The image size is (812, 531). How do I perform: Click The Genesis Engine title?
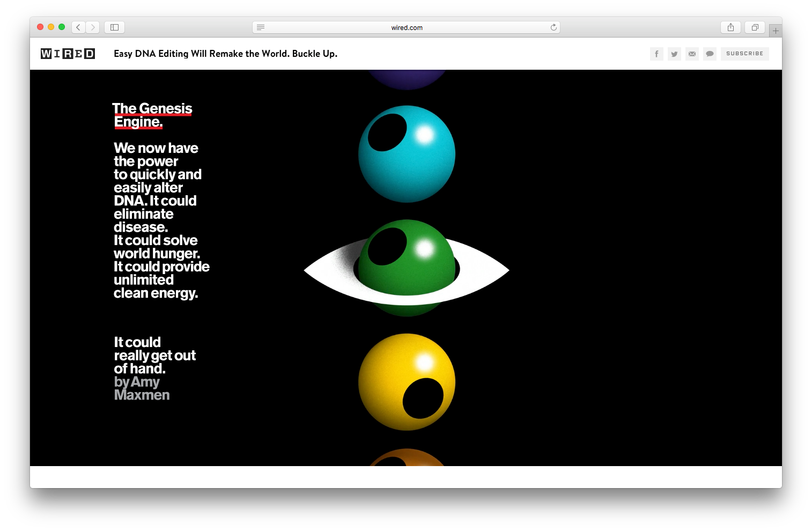tap(152, 115)
